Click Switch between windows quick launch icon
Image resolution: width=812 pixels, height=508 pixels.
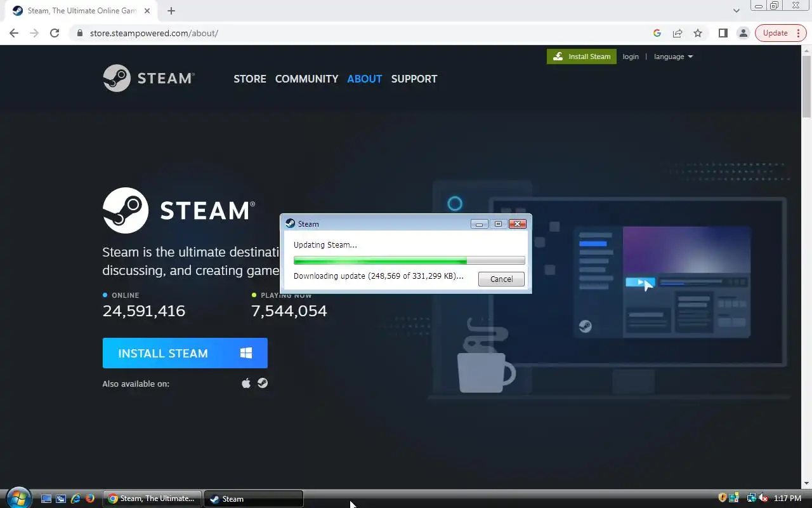click(x=61, y=498)
